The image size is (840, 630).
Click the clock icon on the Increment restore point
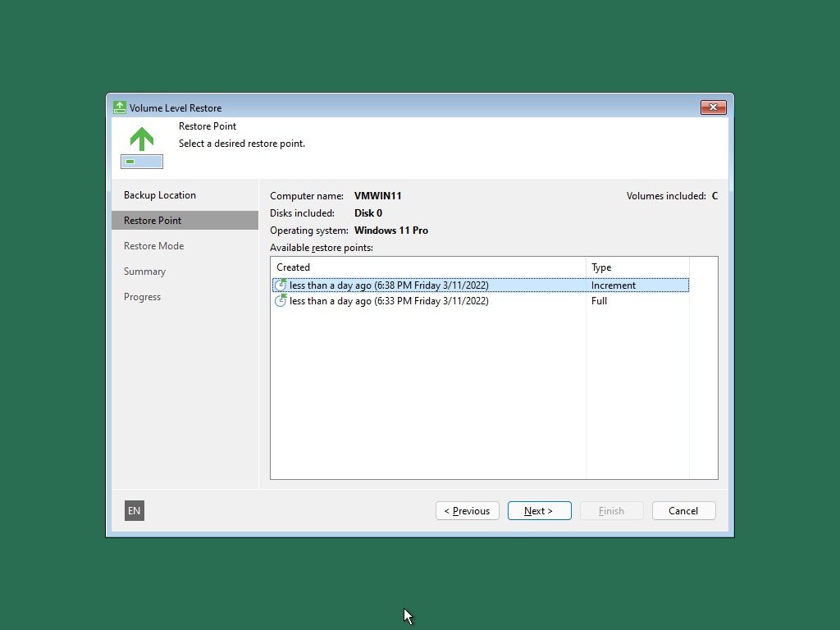coord(281,285)
